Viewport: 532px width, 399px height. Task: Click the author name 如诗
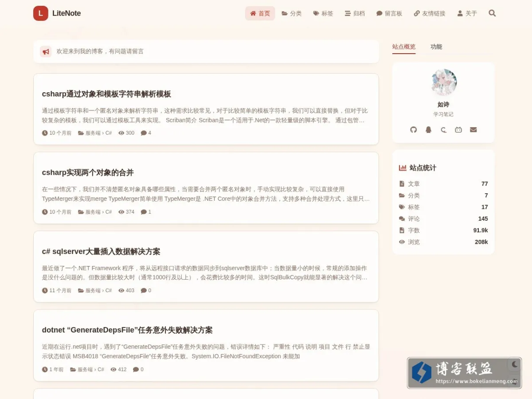[443, 105]
